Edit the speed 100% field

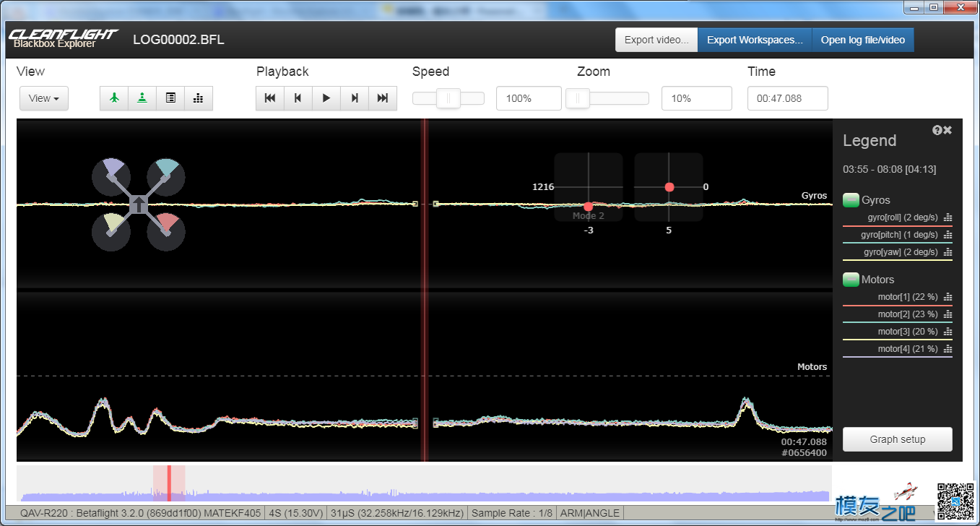click(x=529, y=98)
